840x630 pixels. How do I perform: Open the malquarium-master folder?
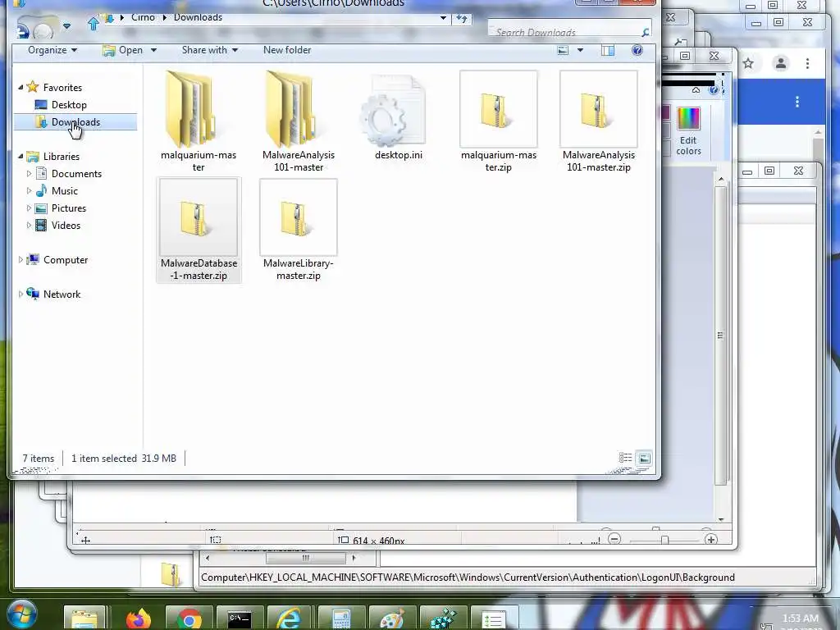tap(199, 122)
